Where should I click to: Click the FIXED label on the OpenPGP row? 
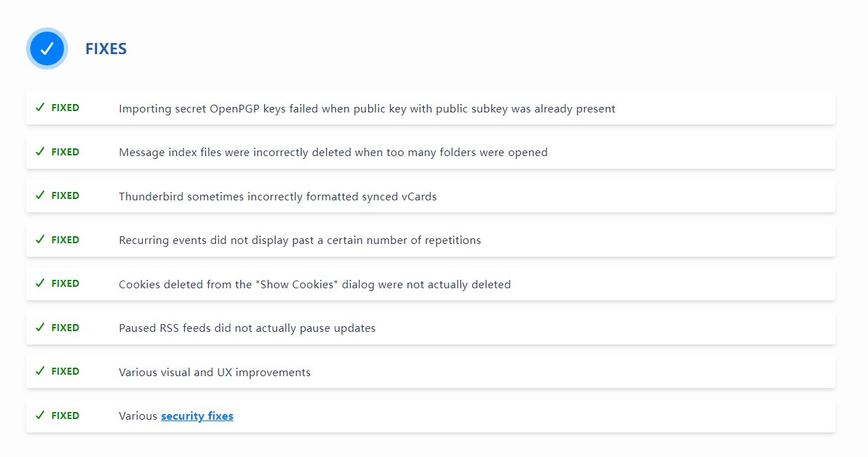tap(65, 108)
